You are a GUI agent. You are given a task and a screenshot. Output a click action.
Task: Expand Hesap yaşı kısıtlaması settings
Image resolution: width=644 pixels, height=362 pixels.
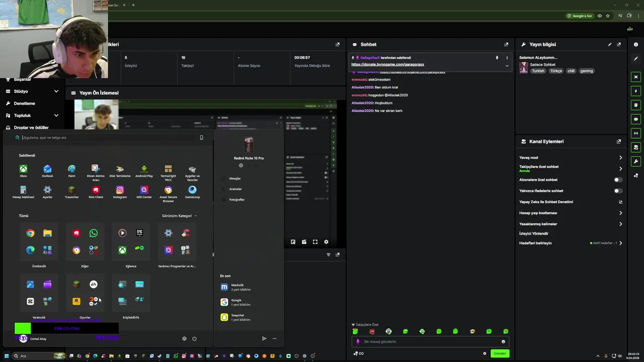pyautogui.click(x=620, y=213)
